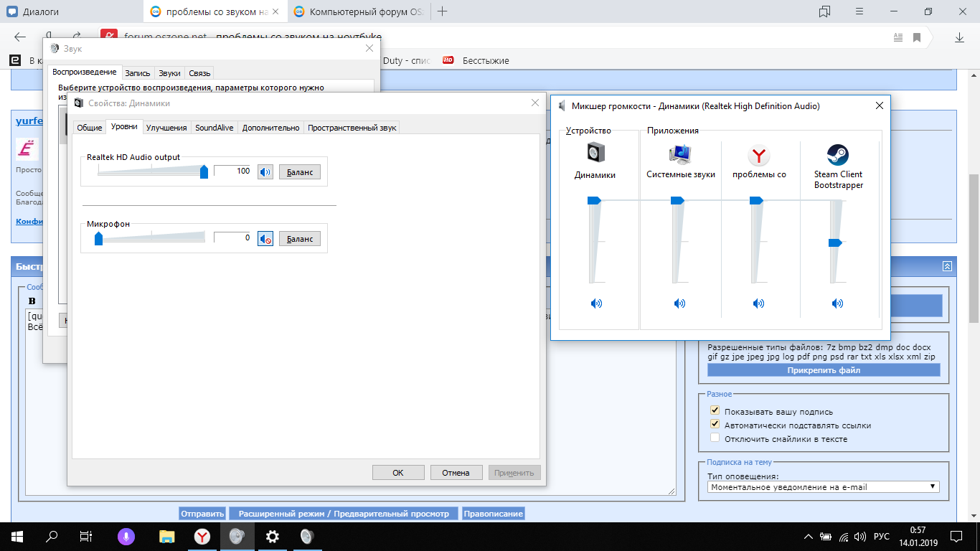Viewport: 980px width, 551px height.
Task: Unmute the Microphone level icon
Action: [265, 239]
